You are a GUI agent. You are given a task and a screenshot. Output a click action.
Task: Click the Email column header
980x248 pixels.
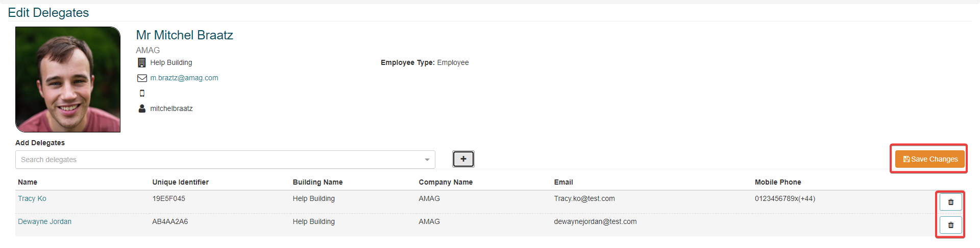563,182
